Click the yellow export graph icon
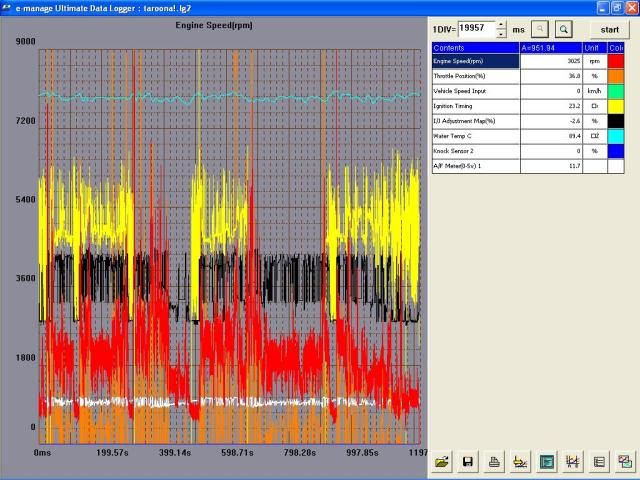The height and width of the screenshot is (480, 640). 520,462
